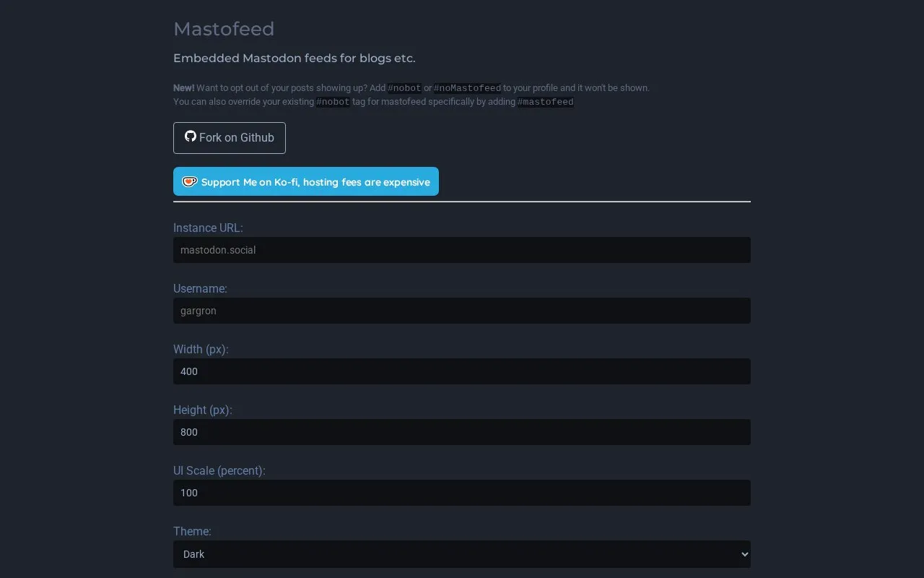
Task: Click the Height (px): label
Action: tap(203, 410)
